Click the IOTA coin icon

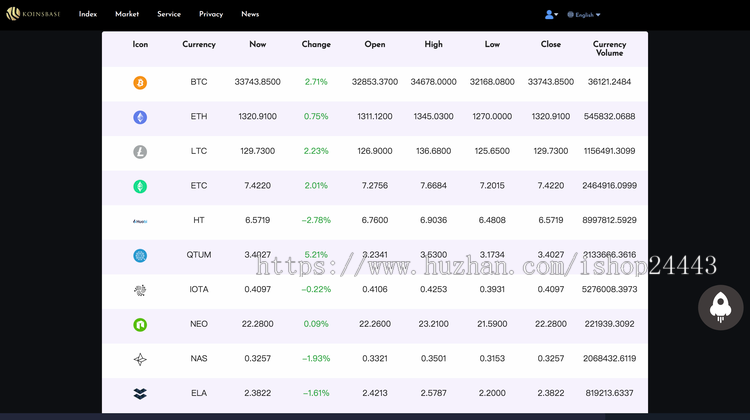[x=140, y=290]
